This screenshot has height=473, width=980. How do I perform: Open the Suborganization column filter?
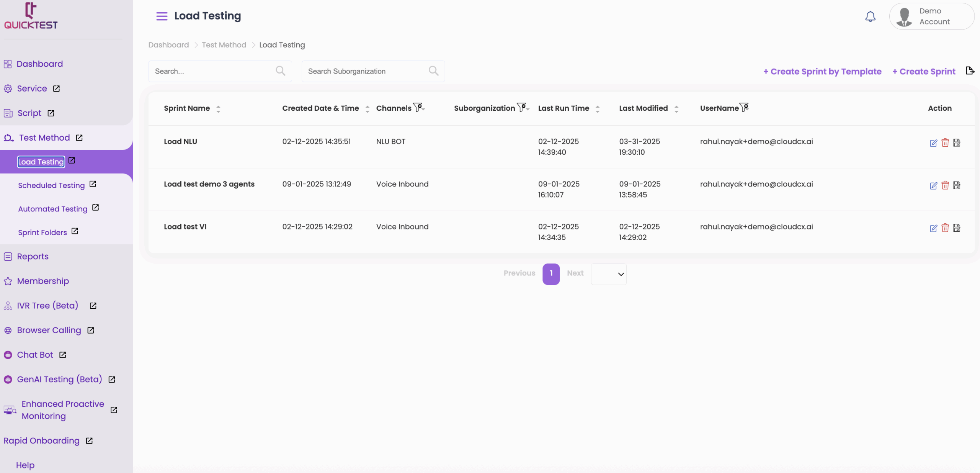[522, 108]
